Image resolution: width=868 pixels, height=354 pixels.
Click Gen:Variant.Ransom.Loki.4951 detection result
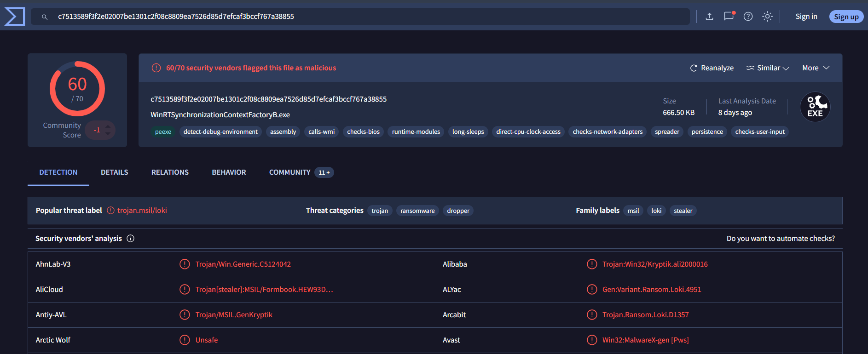652,290
